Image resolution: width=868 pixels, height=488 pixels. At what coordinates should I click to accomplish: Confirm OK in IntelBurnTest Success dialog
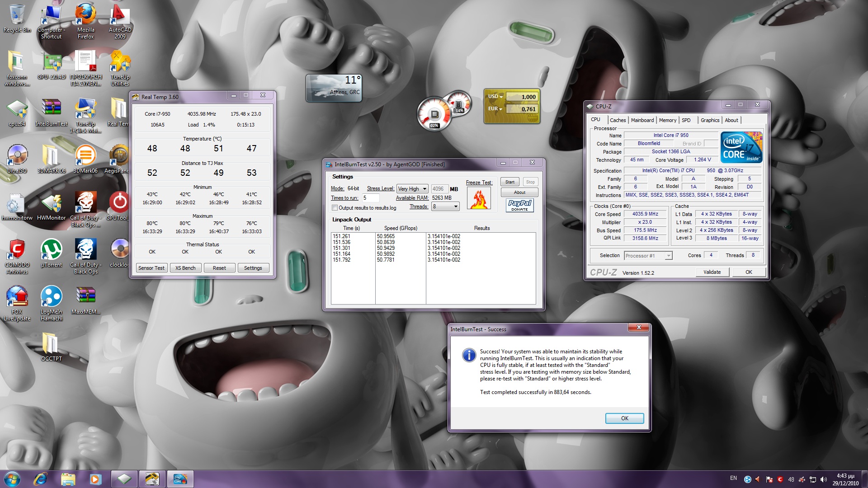tap(624, 418)
